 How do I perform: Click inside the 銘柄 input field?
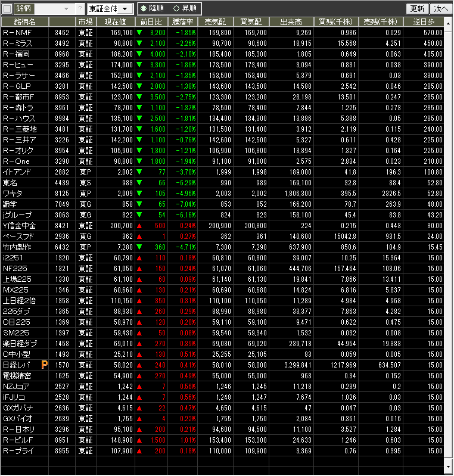(48, 9)
